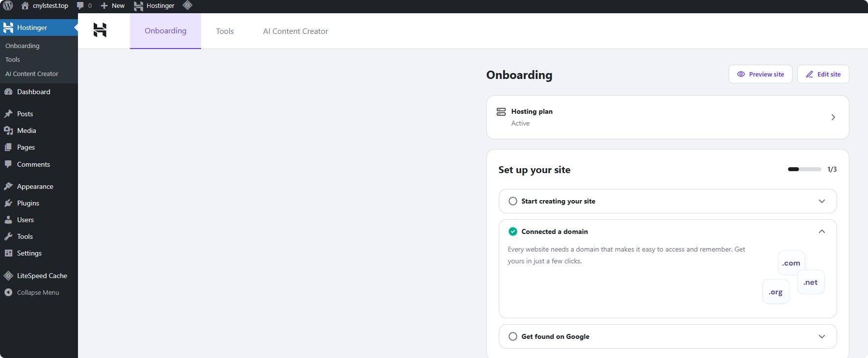Viewport: 868px width, 358px height.
Task: Open the comments bubble icon in admin bar
Action: pyautogui.click(x=80, y=6)
